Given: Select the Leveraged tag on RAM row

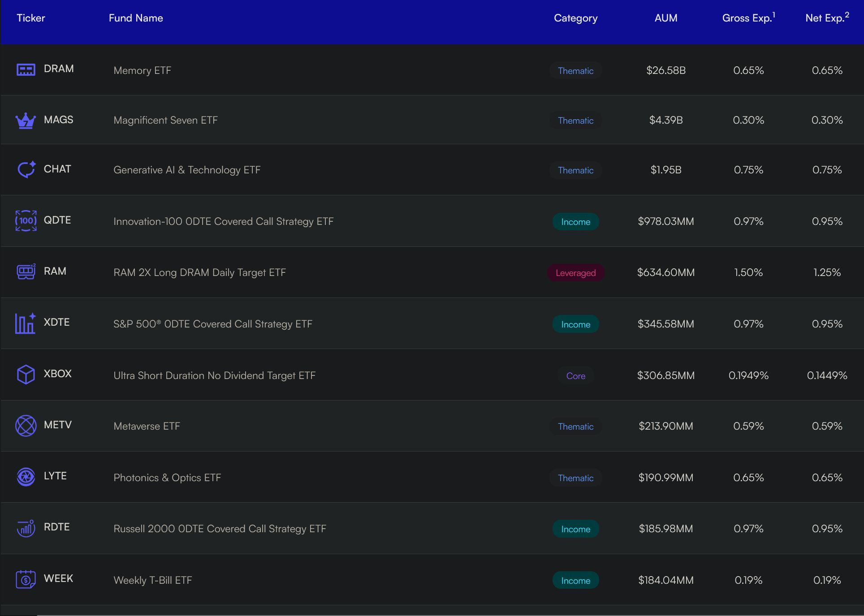Looking at the screenshot, I should click(575, 273).
